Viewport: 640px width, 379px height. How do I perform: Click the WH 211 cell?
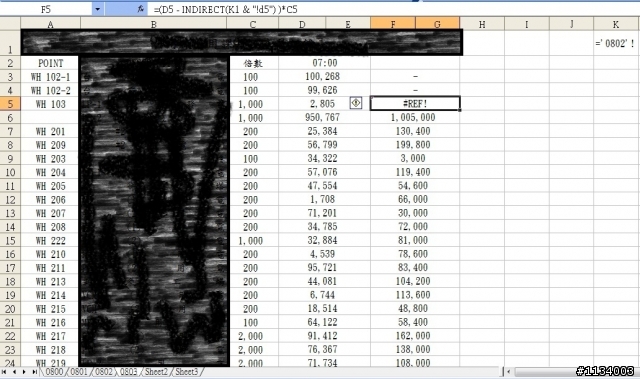pyautogui.click(x=51, y=268)
